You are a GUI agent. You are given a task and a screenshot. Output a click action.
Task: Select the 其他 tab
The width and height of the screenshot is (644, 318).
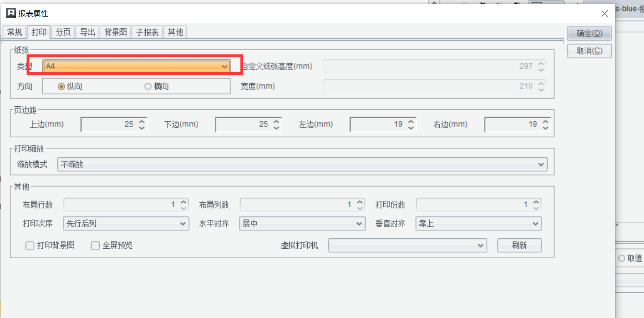175,32
